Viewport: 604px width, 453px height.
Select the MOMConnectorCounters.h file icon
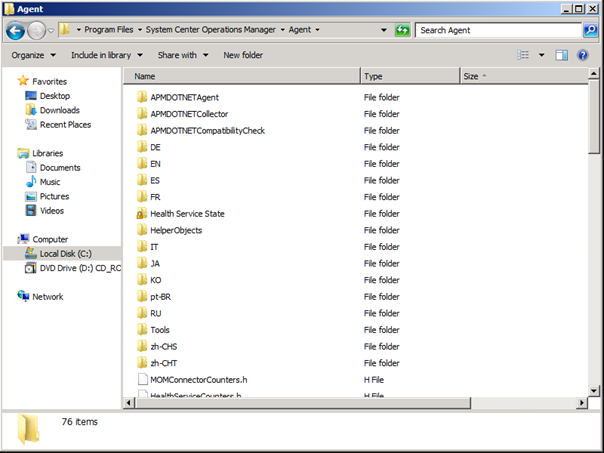pyautogui.click(x=143, y=379)
